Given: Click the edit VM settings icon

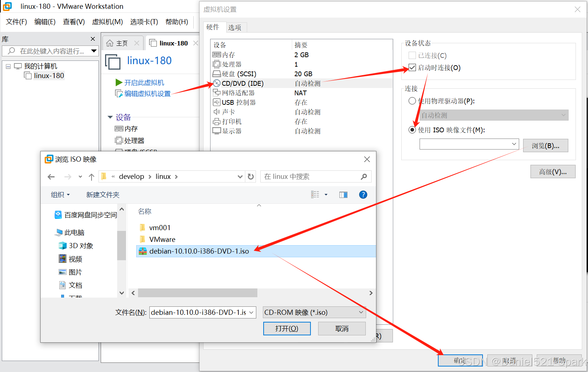Looking at the screenshot, I should [119, 94].
